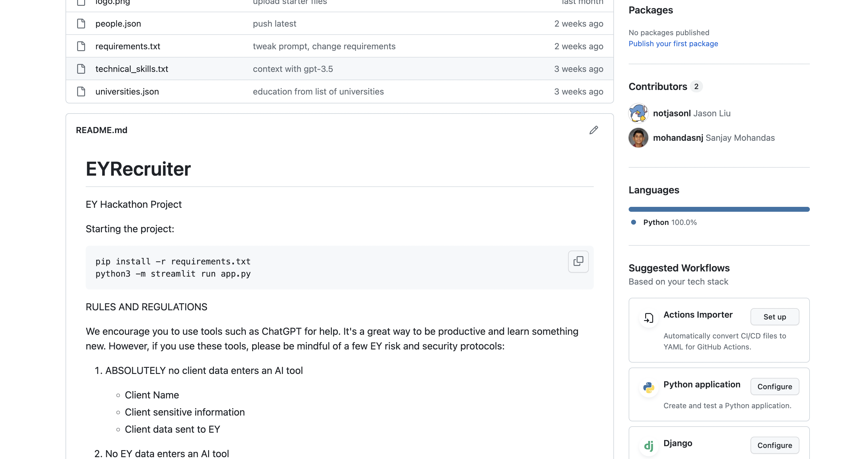Copy the pip install code block

point(578,261)
